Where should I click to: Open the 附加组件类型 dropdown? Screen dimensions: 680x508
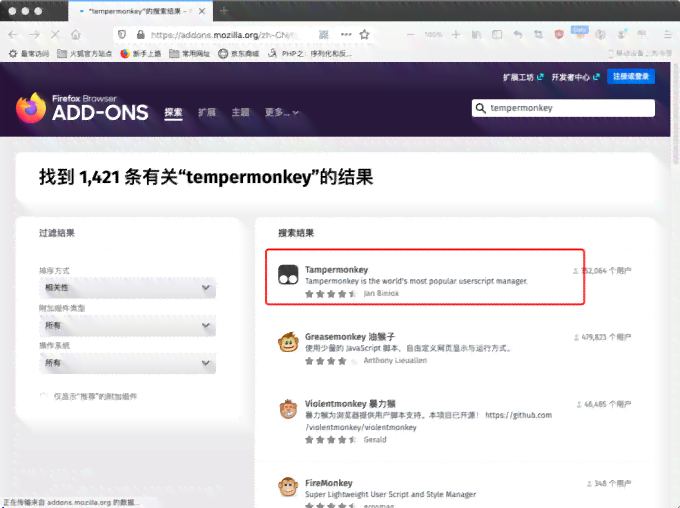tap(128, 325)
